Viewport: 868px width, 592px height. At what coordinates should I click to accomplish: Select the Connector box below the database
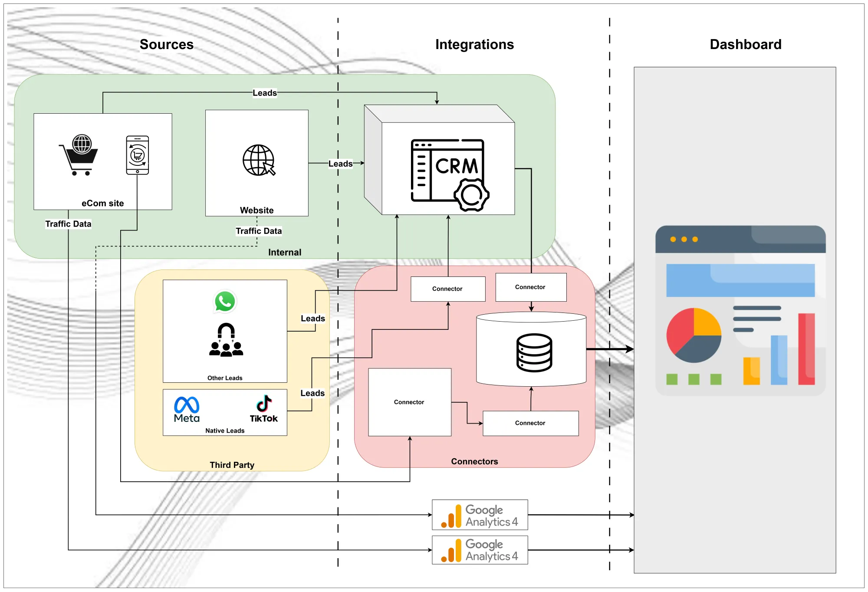(x=530, y=423)
